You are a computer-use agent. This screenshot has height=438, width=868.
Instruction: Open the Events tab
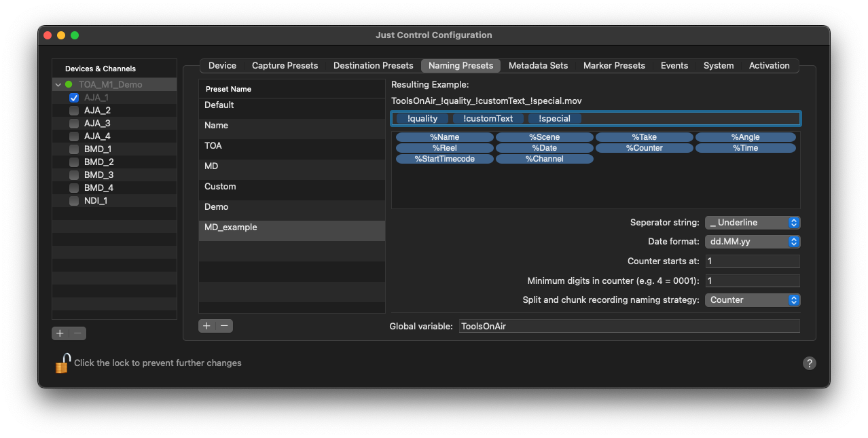point(674,66)
